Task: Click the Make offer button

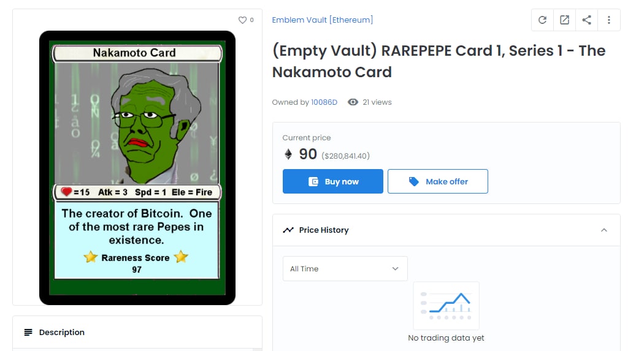Action: point(438,181)
